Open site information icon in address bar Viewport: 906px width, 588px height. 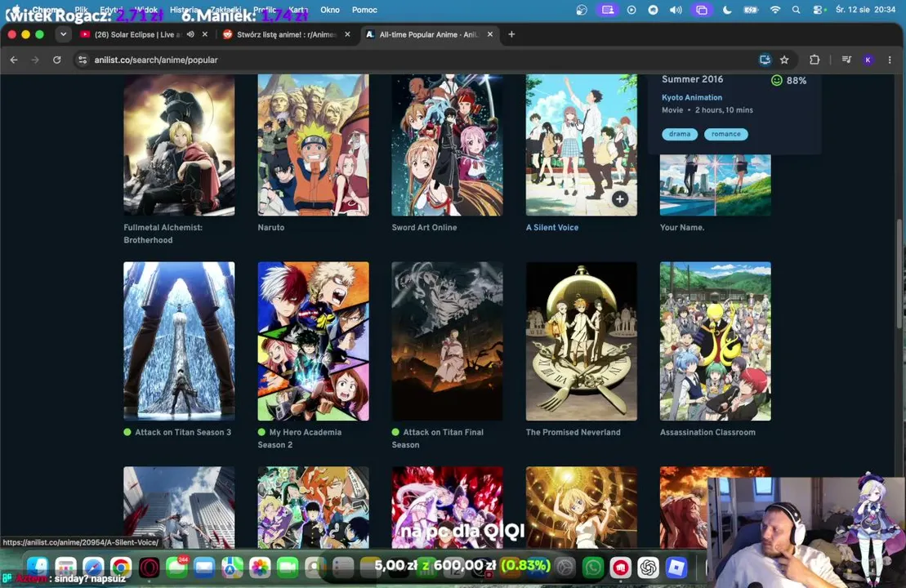tap(83, 60)
